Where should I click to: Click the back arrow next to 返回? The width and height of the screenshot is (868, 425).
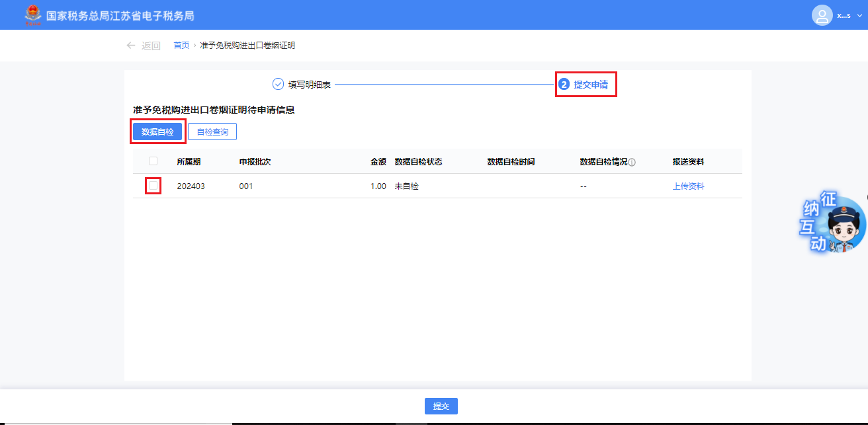point(131,46)
